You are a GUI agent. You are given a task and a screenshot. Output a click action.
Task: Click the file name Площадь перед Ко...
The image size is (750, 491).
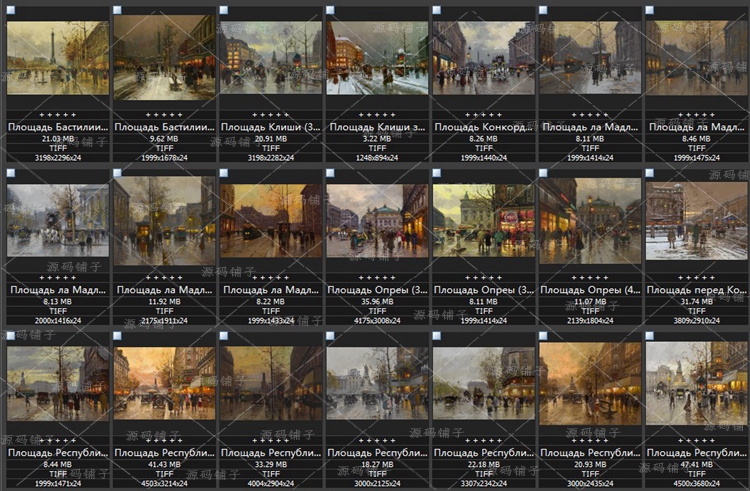[x=696, y=290]
